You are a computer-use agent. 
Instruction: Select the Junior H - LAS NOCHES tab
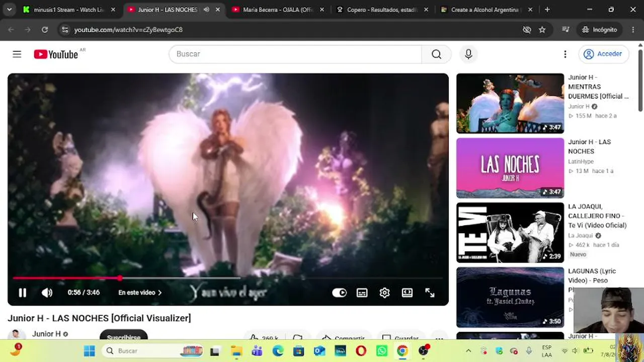tap(174, 10)
